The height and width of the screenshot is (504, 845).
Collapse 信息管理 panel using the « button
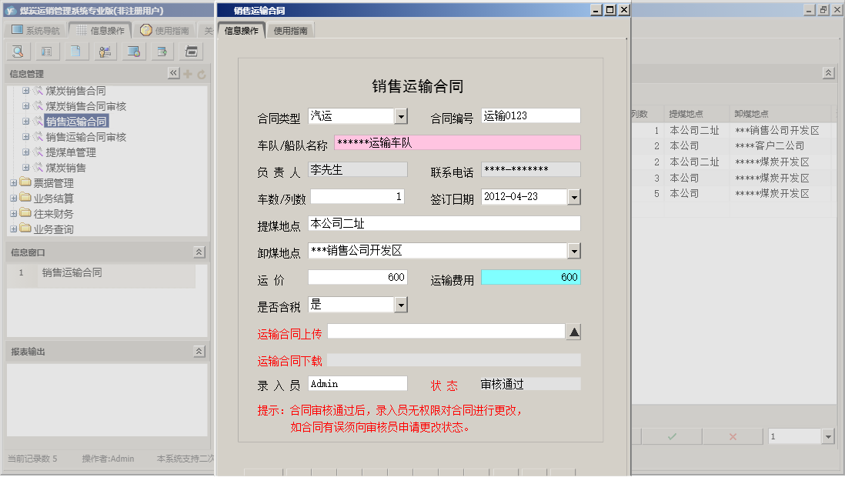(x=174, y=72)
